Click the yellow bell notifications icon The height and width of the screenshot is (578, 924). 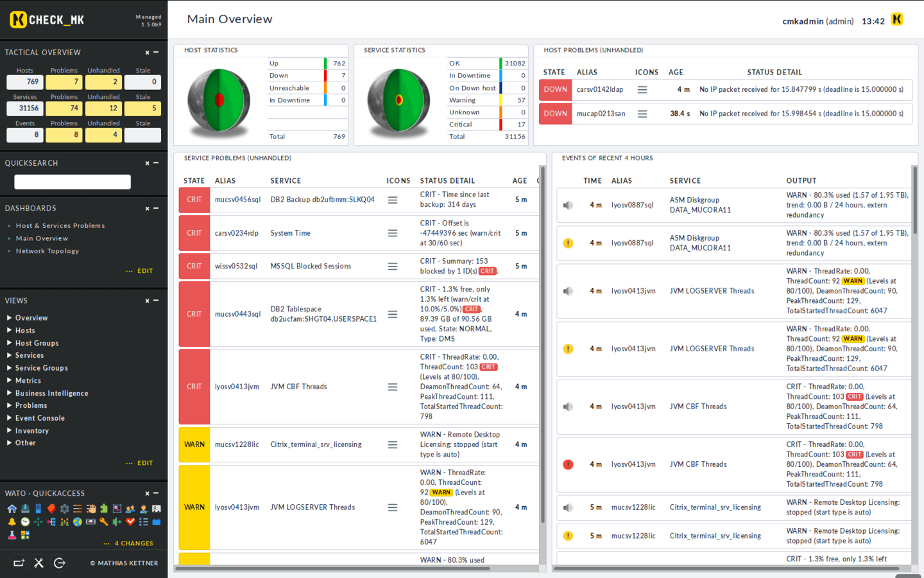(x=12, y=521)
